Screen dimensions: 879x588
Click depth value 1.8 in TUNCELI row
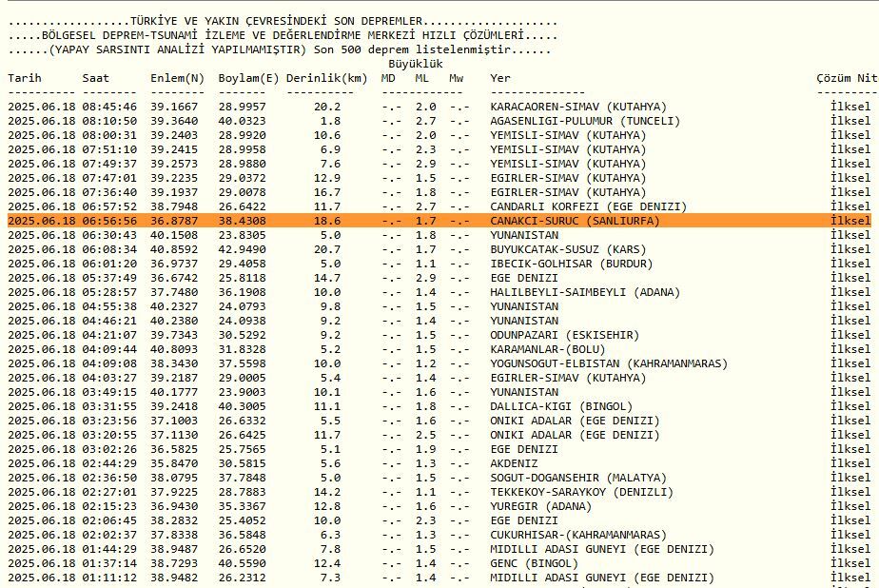click(330, 121)
